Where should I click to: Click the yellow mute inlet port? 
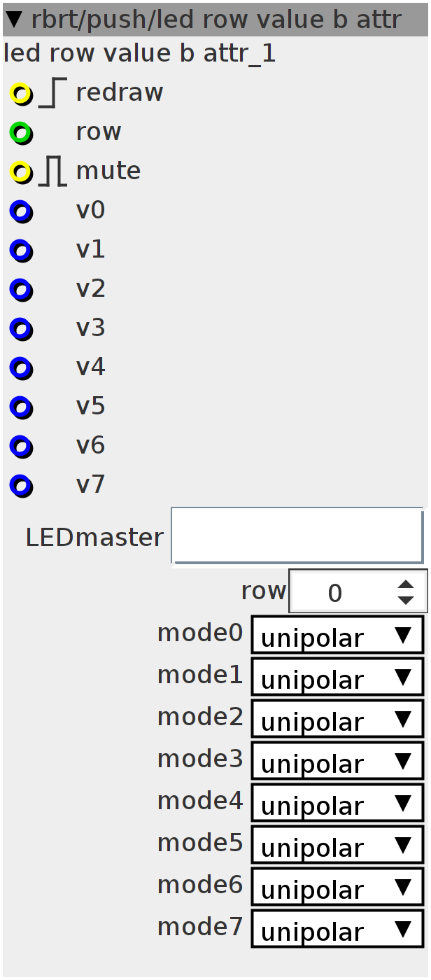21,171
